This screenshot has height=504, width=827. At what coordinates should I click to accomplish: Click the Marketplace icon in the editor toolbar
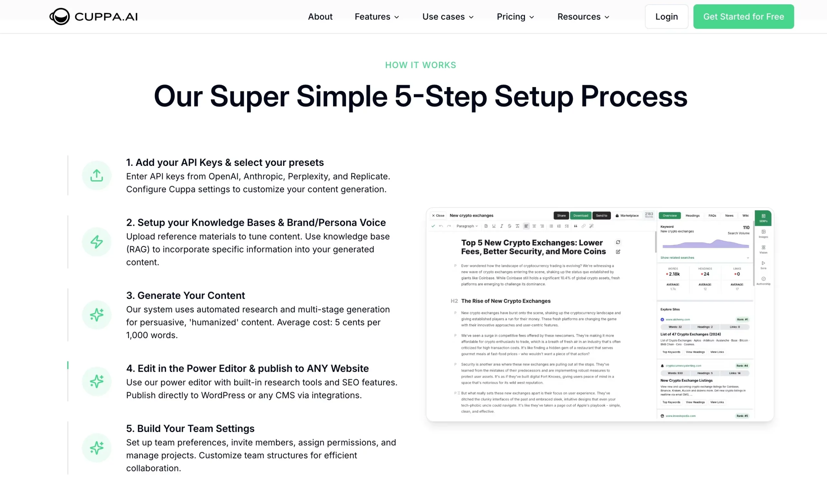click(618, 216)
